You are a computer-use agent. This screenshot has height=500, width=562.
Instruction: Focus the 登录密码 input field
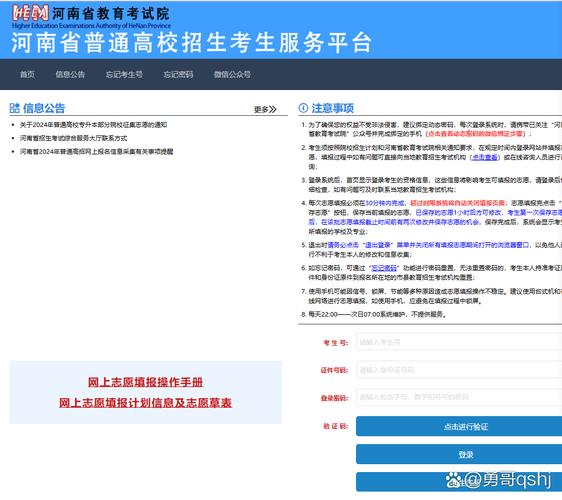(459, 397)
